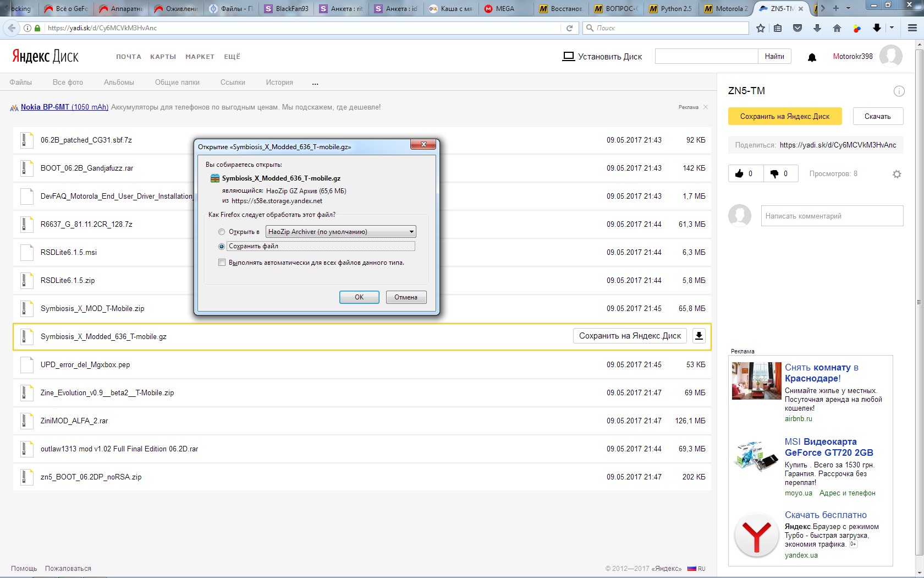Click the page vertical scrollbar
Image resolution: width=924 pixels, height=578 pixels.
coord(919,302)
